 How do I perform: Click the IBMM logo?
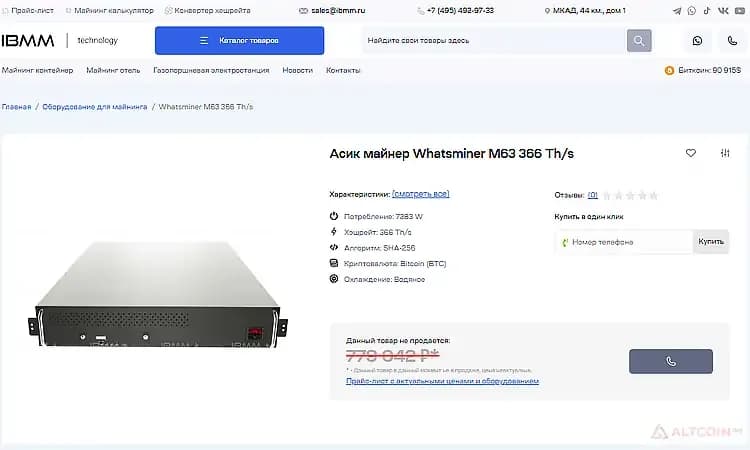(28, 41)
